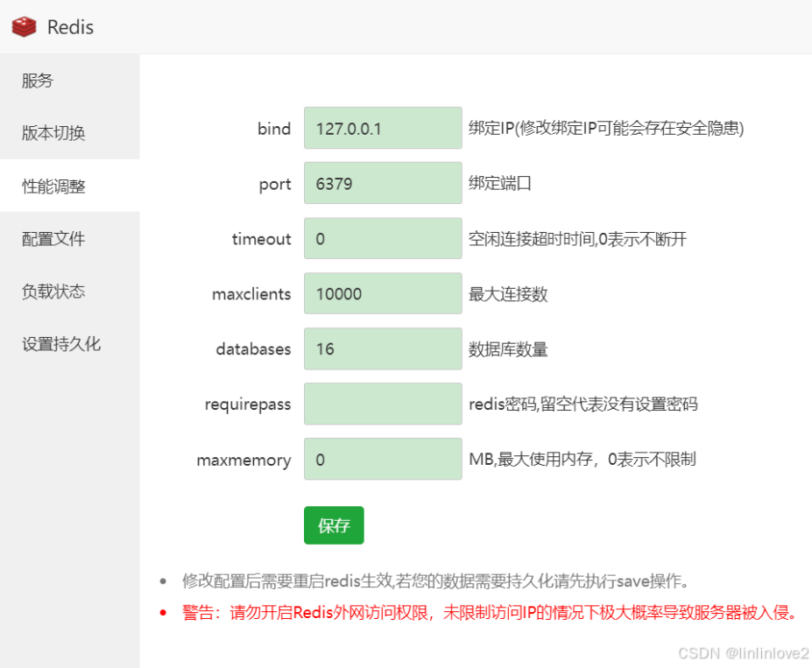This screenshot has height=668, width=812.
Task: Click the gray 修改配置后需要重启redis note
Action: (x=435, y=580)
